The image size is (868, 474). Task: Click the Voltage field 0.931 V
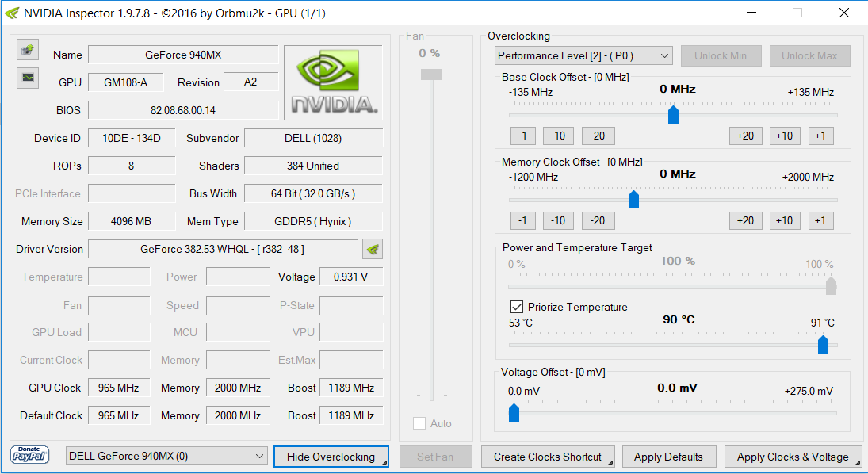[351, 277]
